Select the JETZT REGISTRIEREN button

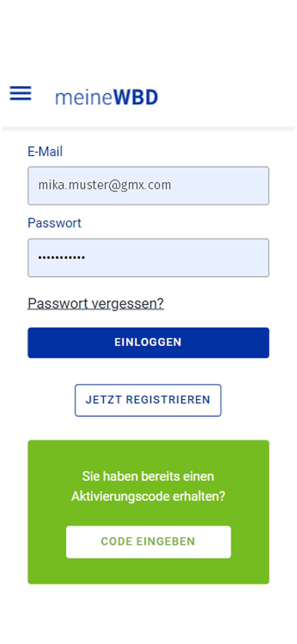(x=148, y=400)
